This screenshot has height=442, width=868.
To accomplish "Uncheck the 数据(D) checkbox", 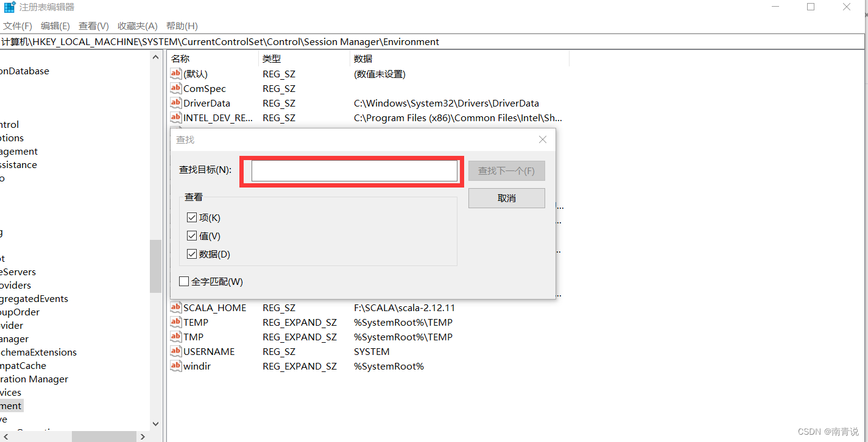I will coord(192,254).
